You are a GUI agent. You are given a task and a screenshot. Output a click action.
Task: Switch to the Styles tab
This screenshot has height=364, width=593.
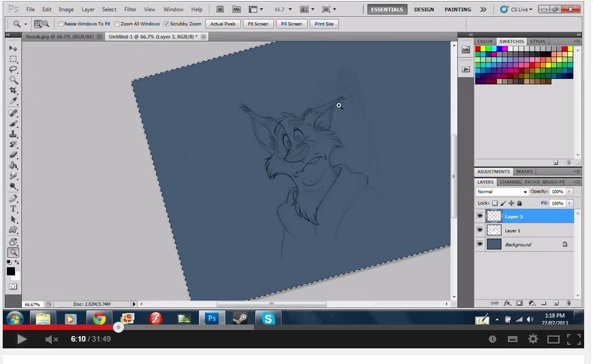[x=537, y=42]
